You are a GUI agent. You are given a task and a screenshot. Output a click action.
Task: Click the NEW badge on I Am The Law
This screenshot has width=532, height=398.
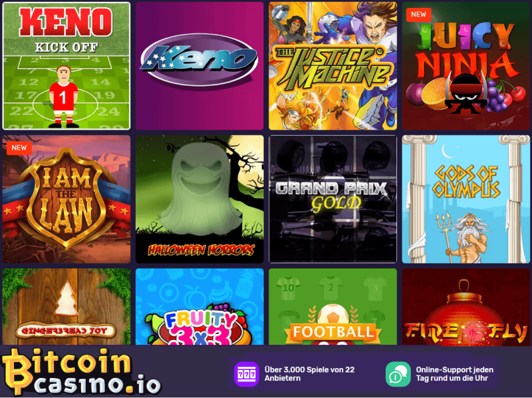click(19, 148)
